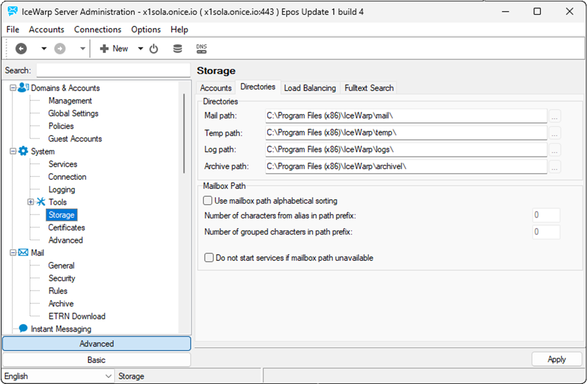Expand the Tools tree node

pos(31,202)
